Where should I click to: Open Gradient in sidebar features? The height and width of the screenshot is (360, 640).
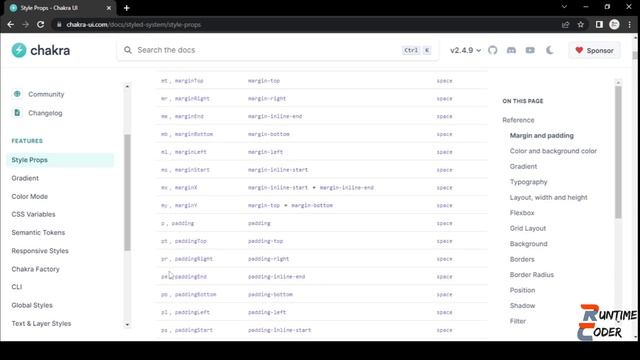click(x=25, y=178)
